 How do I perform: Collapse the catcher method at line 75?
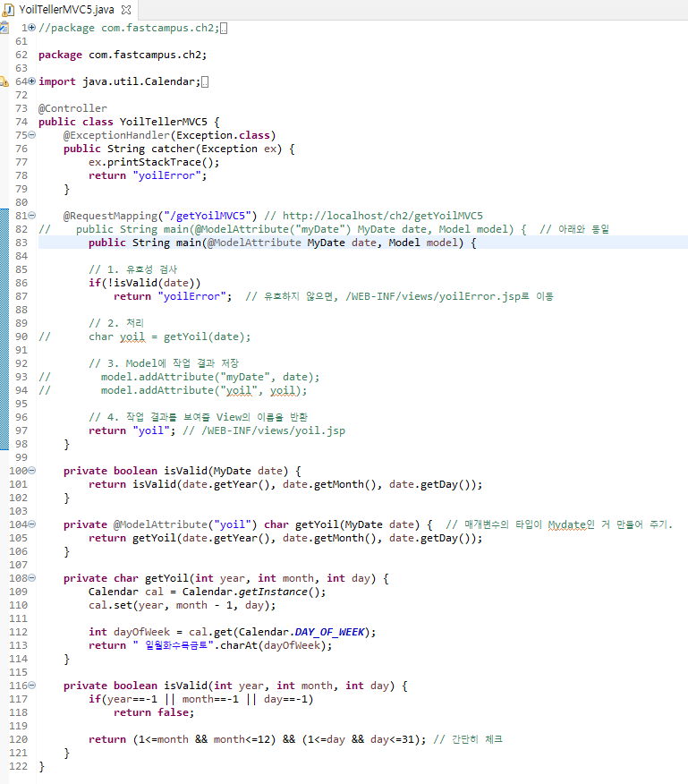[32, 135]
